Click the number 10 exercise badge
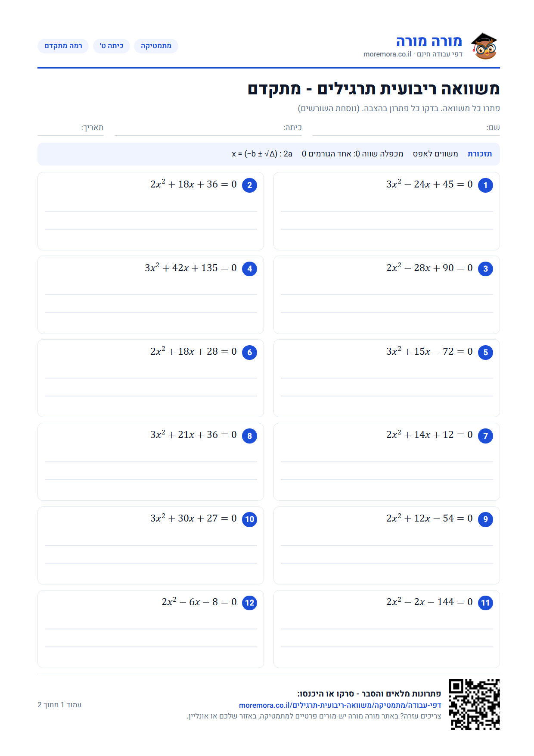534x756 pixels. [x=249, y=519]
